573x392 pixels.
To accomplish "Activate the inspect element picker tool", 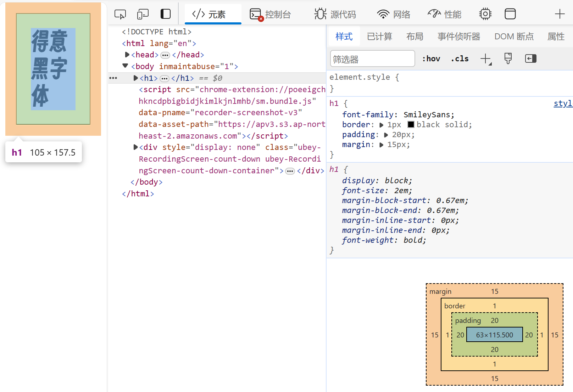I will [120, 14].
